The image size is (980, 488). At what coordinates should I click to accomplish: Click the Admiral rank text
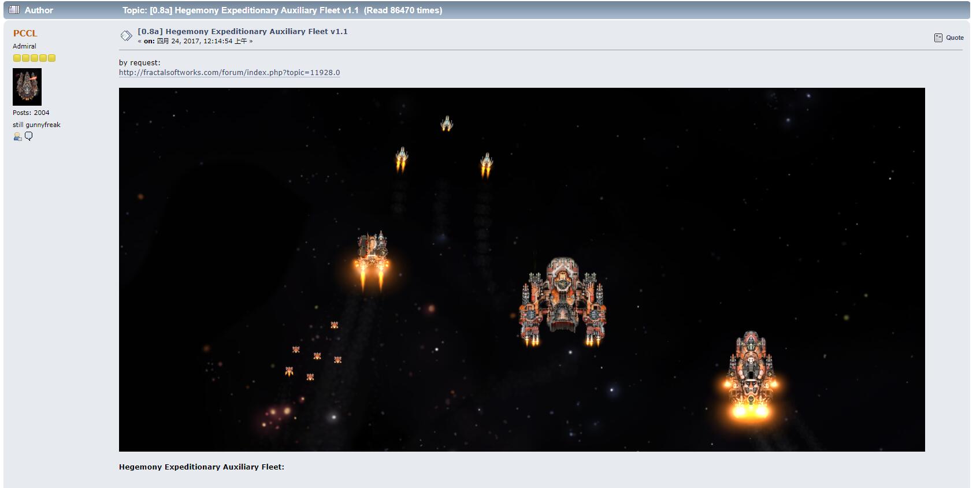tap(24, 46)
